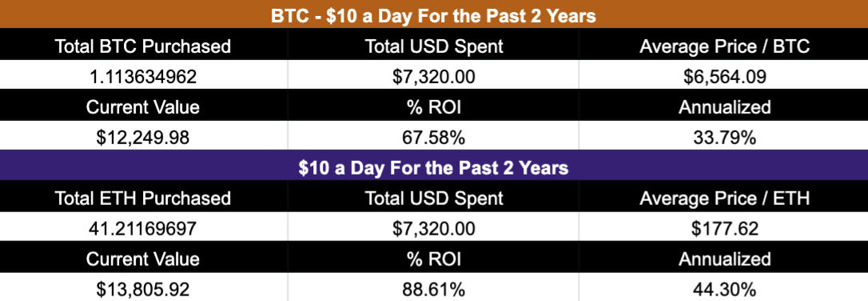Image resolution: width=868 pixels, height=301 pixels.
Task: Click the BTC $10 a Day header
Action: tap(434, 14)
